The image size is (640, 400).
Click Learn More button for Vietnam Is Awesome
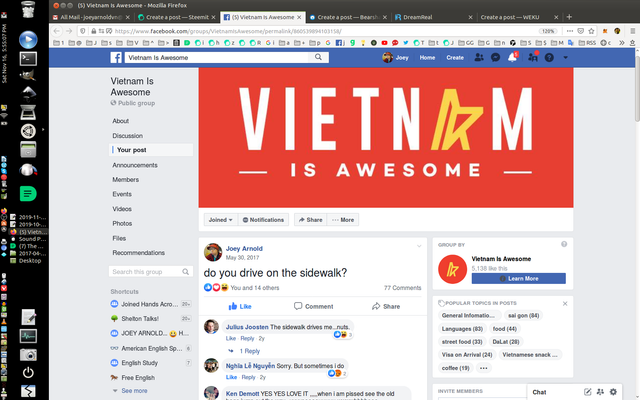tap(519, 278)
